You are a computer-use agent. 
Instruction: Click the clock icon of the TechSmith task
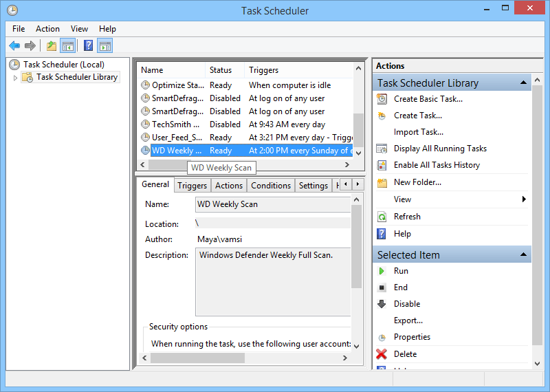tap(145, 124)
